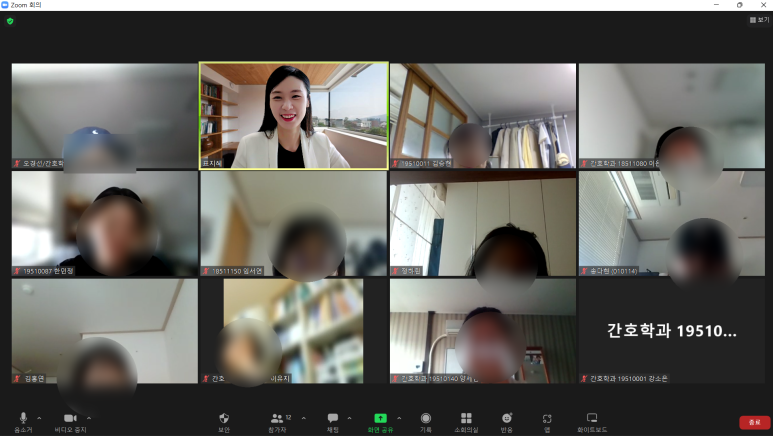Open the Whiteboard (화이트보드) icon
This screenshot has width=773, height=436.
(592, 418)
